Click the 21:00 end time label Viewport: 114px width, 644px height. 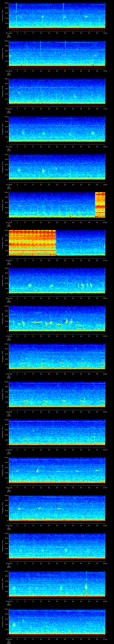105,261
